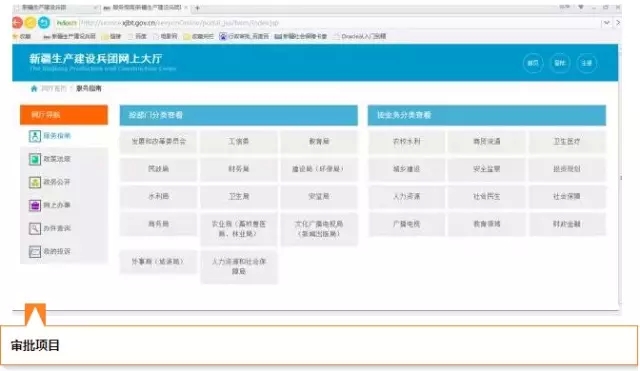Click the 新疆生产建设兵团网上大厅 site title
This screenshot has height=371, width=640.
(x=96, y=59)
